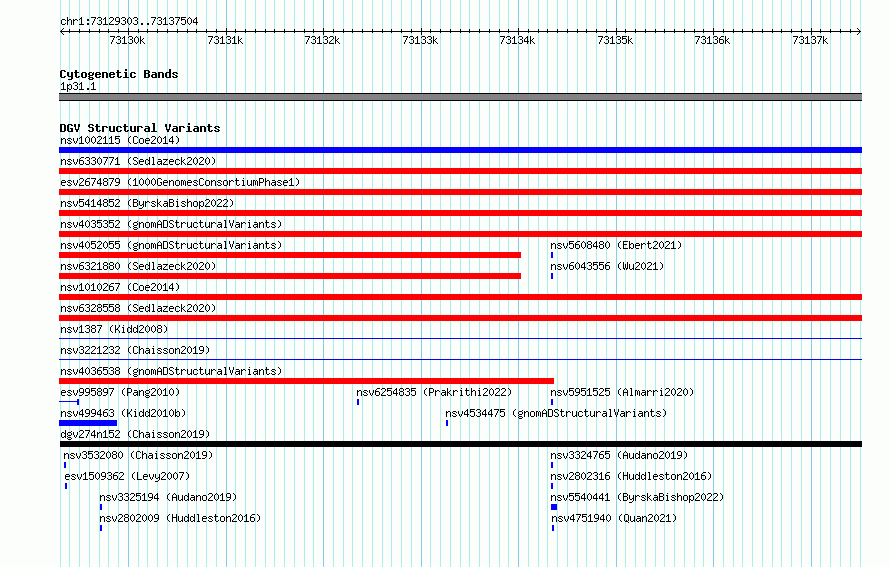This screenshot has width=890, height=567.
Task: Click nsv5951525 (Almarri2020) label
Action: (622, 392)
